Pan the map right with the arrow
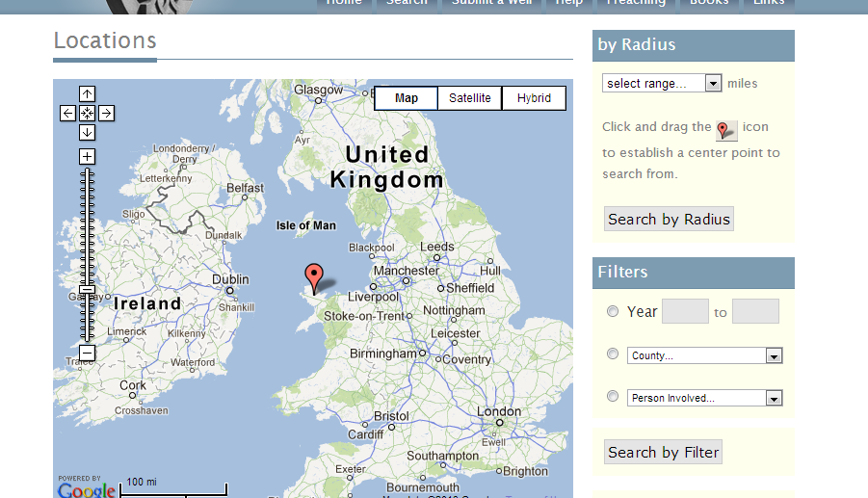The width and height of the screenshot is (868, 498). point(106,114)
